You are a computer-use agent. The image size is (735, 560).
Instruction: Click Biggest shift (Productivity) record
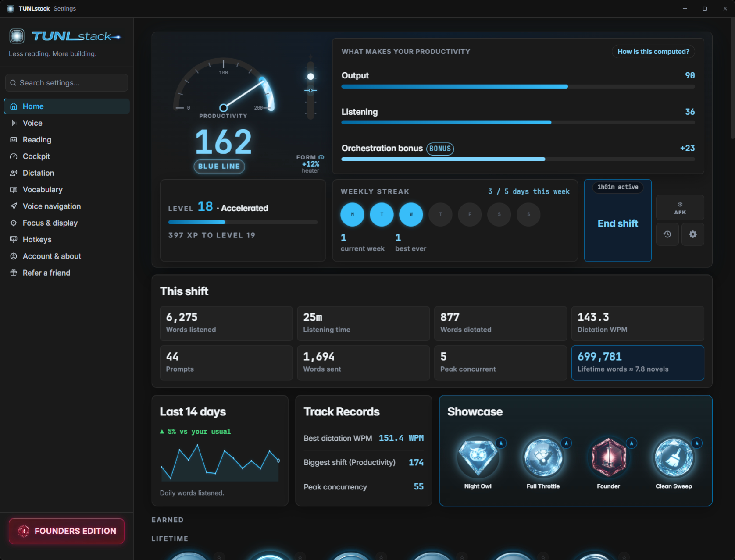[364, 462]
